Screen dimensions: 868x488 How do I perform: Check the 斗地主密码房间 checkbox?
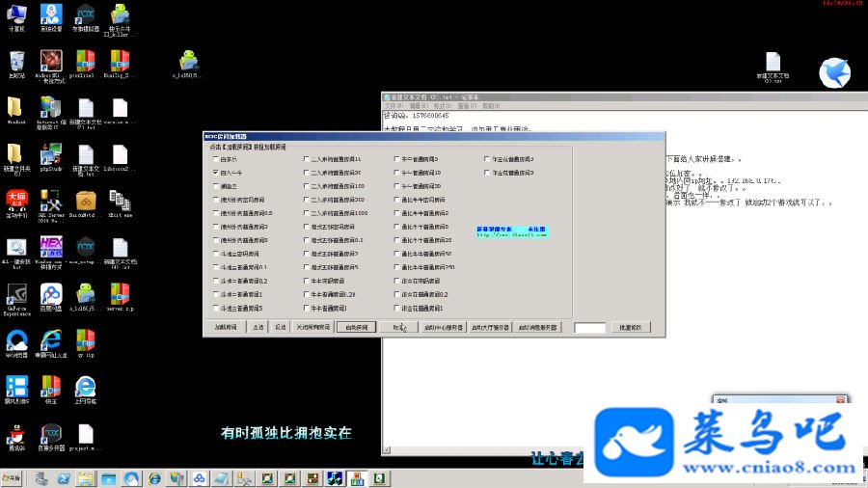216,254
